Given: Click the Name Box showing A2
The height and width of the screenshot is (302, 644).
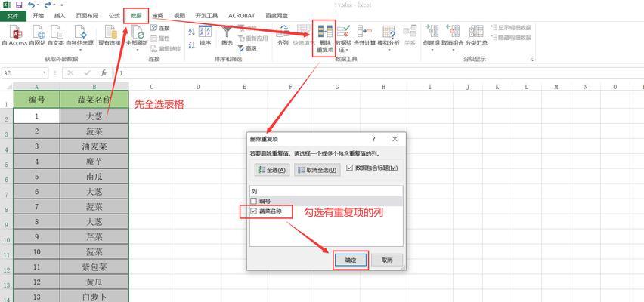Looking at the screenshot, I should pos(21,72).
